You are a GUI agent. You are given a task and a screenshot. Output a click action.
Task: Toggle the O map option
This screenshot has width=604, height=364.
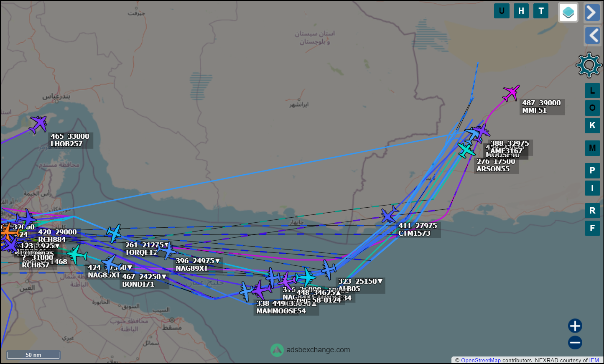(592, 108)
